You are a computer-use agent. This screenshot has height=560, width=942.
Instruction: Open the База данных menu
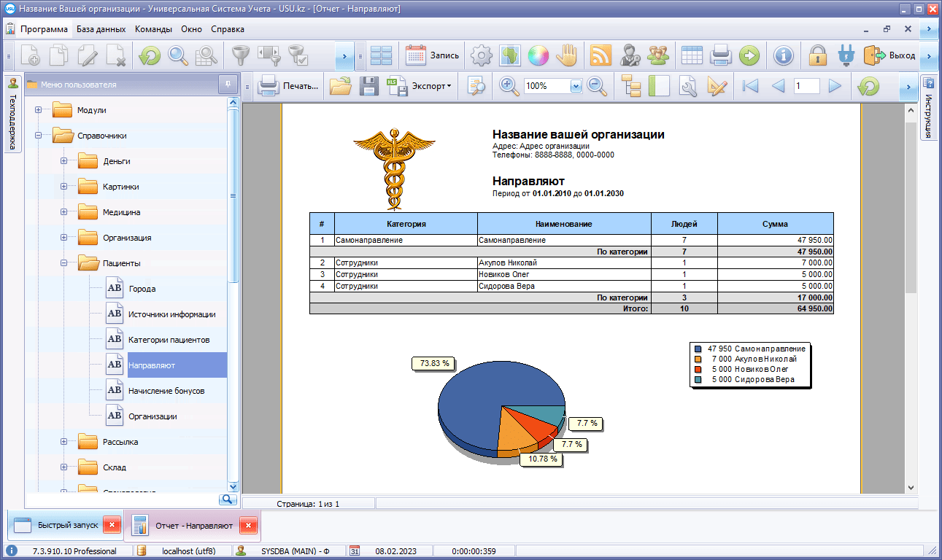coord(101,29)
